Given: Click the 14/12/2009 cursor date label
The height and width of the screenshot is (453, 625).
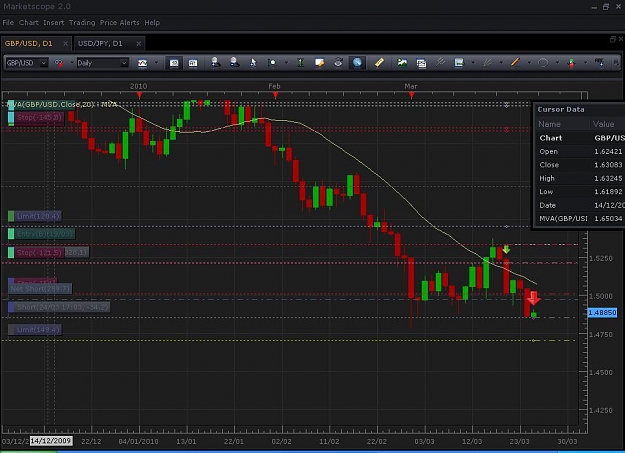Looking at the screenshot, I should pyautogui.click(x=51, y=441).
